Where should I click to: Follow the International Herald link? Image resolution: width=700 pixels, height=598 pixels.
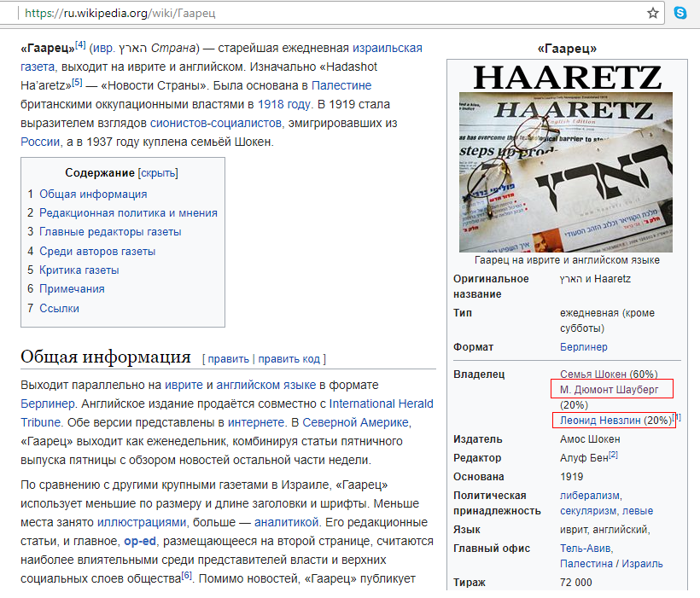click(x=382, y=404)
